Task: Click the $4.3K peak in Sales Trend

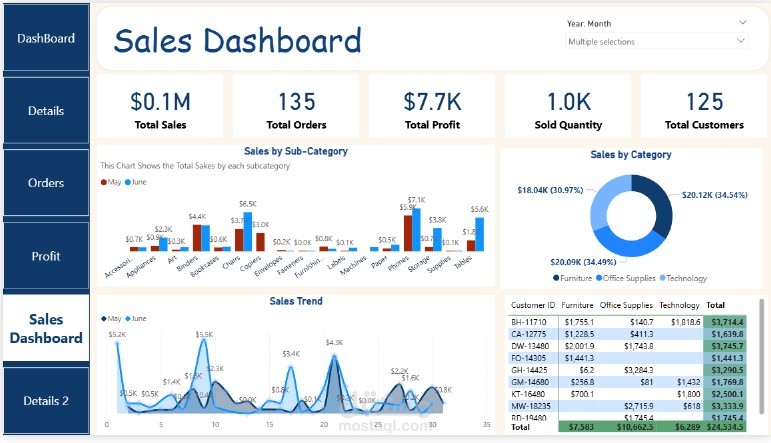Action: click(x=334, y=355)
